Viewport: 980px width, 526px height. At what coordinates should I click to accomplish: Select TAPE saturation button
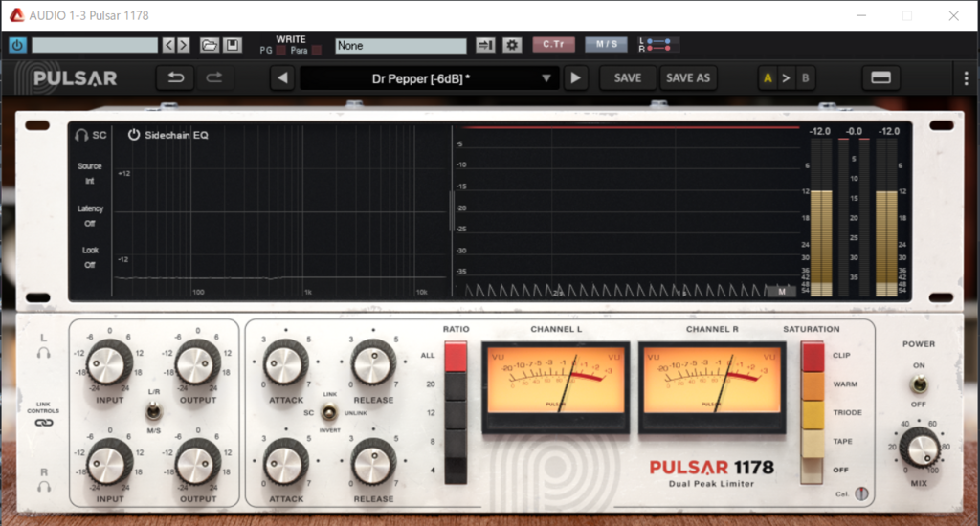pos(813,443)
